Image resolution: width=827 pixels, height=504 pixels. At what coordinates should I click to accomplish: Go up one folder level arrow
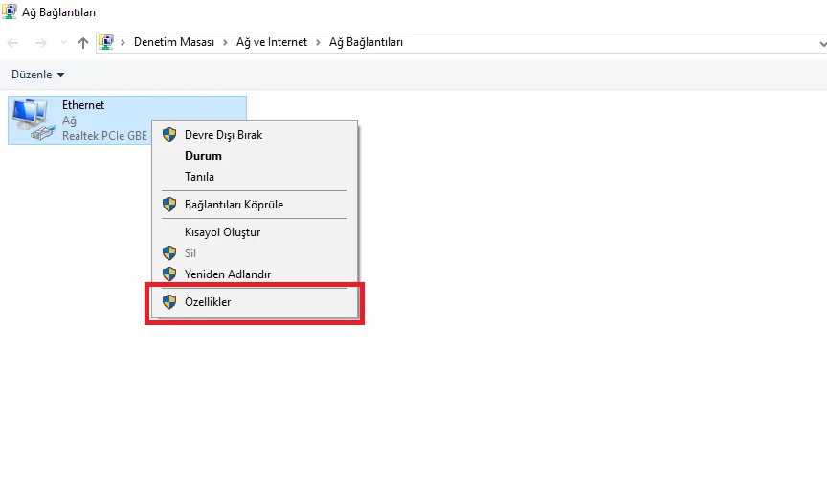tap(83, 43)
